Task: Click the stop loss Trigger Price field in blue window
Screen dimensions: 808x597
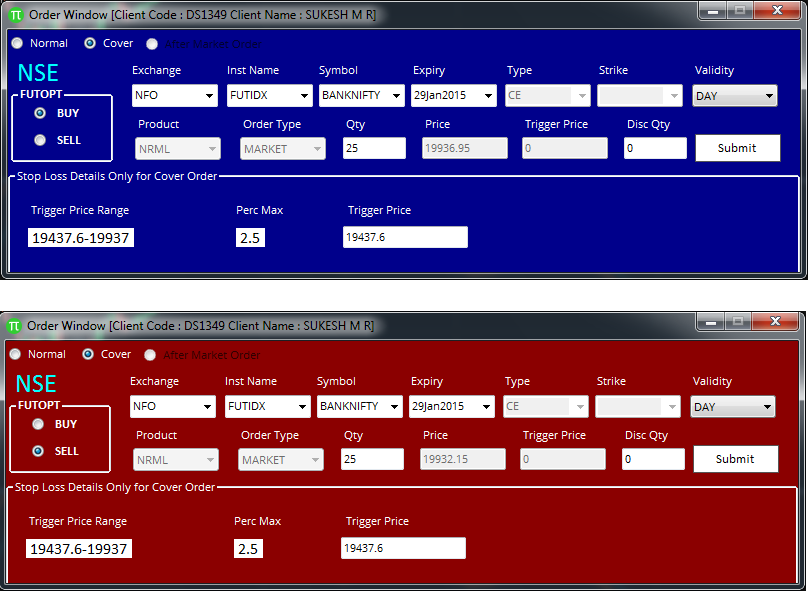Action: 405,237
